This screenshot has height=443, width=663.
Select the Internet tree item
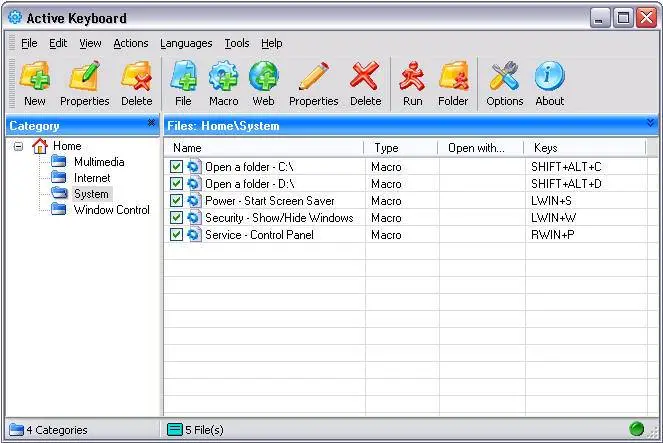[92, 178]
